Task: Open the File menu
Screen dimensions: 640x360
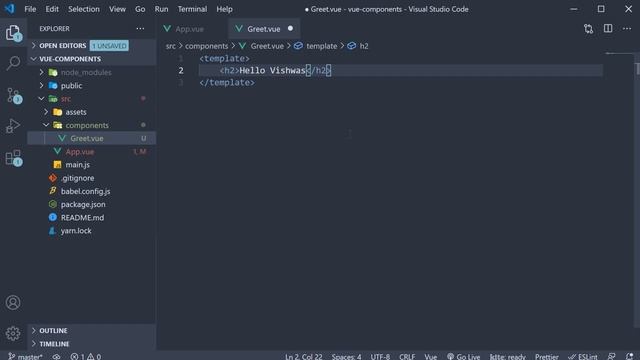Action: [x=30, y=9]
